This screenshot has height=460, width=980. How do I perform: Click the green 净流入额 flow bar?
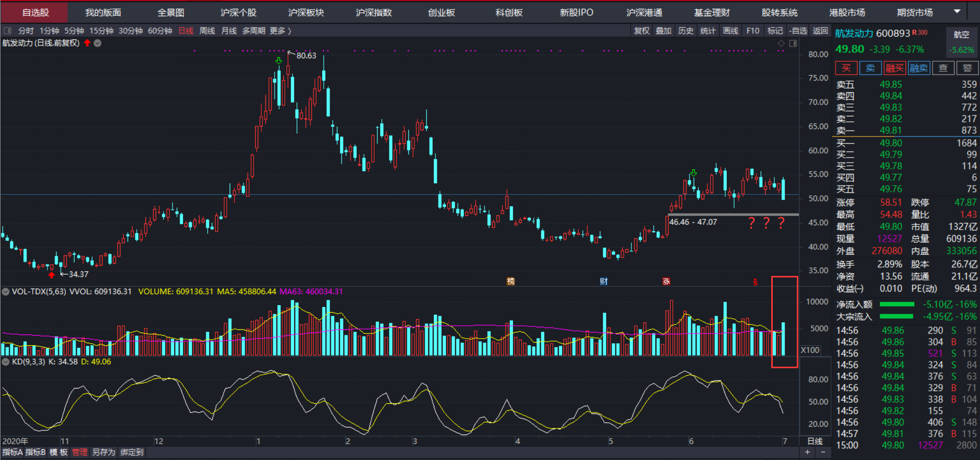[x=897, y=304]
